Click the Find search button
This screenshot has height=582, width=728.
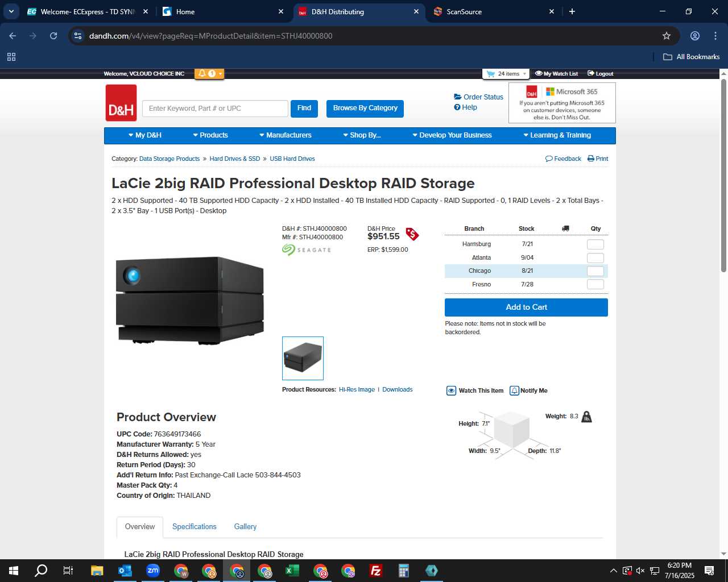point(304,109)
